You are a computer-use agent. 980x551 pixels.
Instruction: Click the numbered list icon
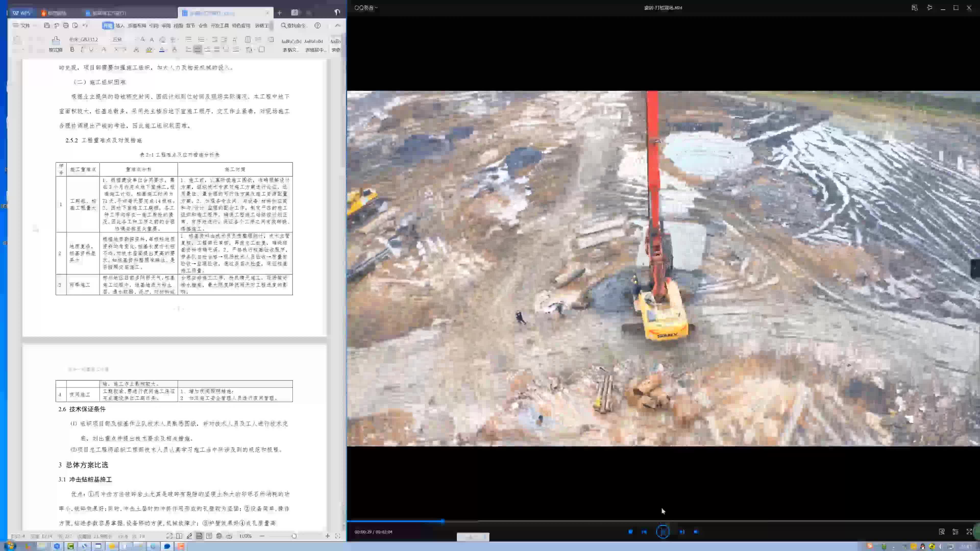click(x=201, y=39)
